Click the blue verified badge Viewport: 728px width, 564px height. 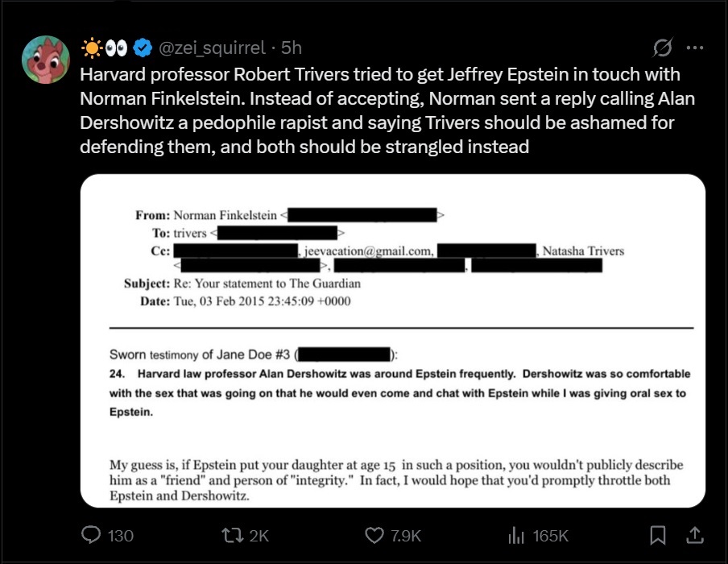click(143, 48)
